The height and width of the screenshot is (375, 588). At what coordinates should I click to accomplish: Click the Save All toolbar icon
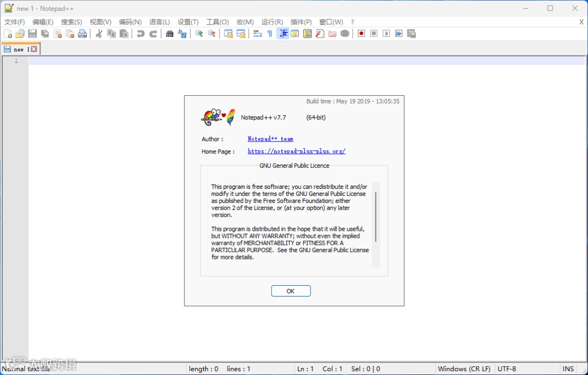[45, 34]
